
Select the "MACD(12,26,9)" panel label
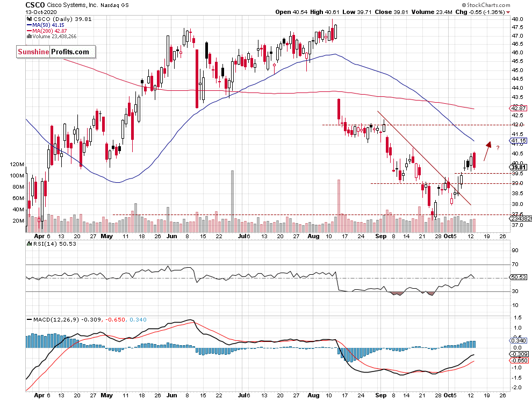pyautogui.click(x=56, y=320)
